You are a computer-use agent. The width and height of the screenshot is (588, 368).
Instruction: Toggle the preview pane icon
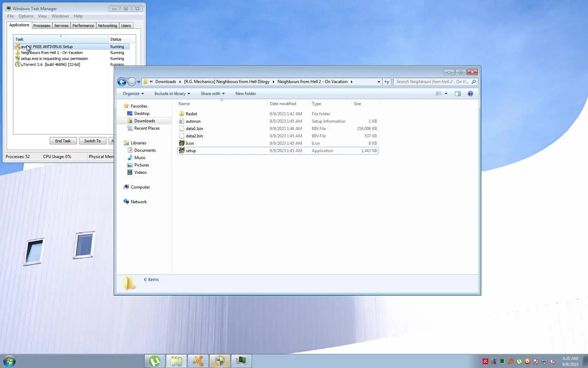(458, 94)
